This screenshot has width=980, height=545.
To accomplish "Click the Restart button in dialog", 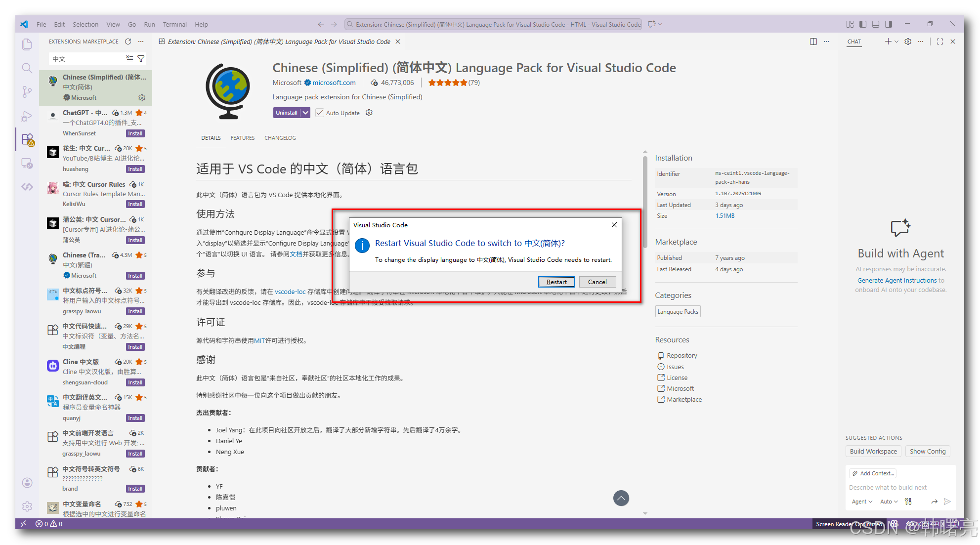I will pos(556,282).
